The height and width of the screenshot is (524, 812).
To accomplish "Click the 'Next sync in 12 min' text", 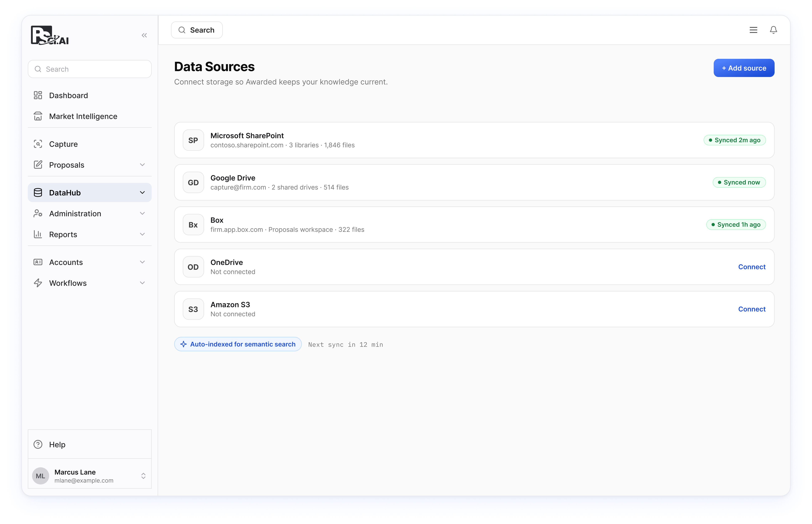I will coord(345,345).
